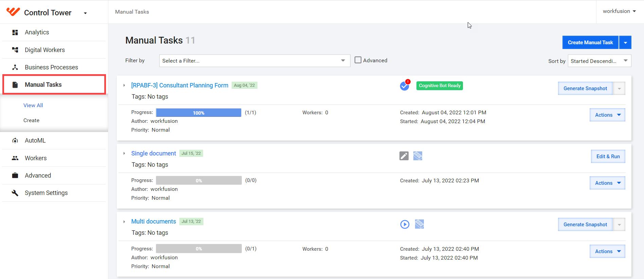The image size is (644, 279).
Task: Open the Sort by Started Descending dropdown
Action: 600,61
